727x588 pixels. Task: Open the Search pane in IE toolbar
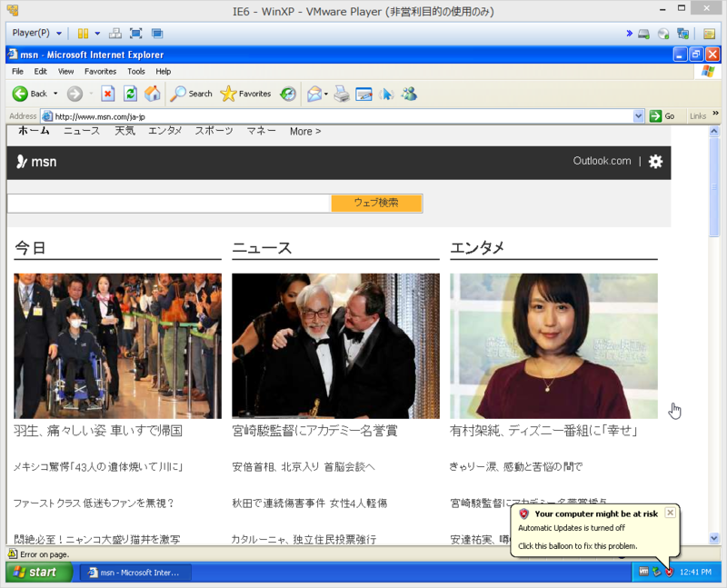point(191,94)
